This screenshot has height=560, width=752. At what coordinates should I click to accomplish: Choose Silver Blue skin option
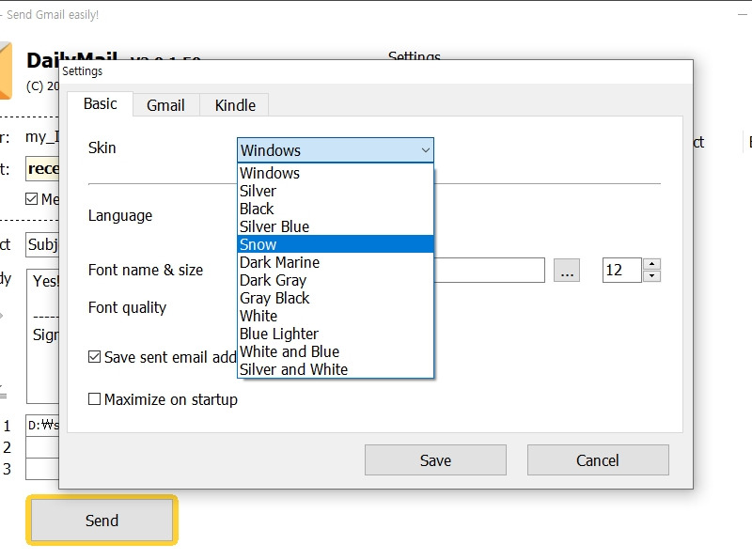[x=336, y=226]
